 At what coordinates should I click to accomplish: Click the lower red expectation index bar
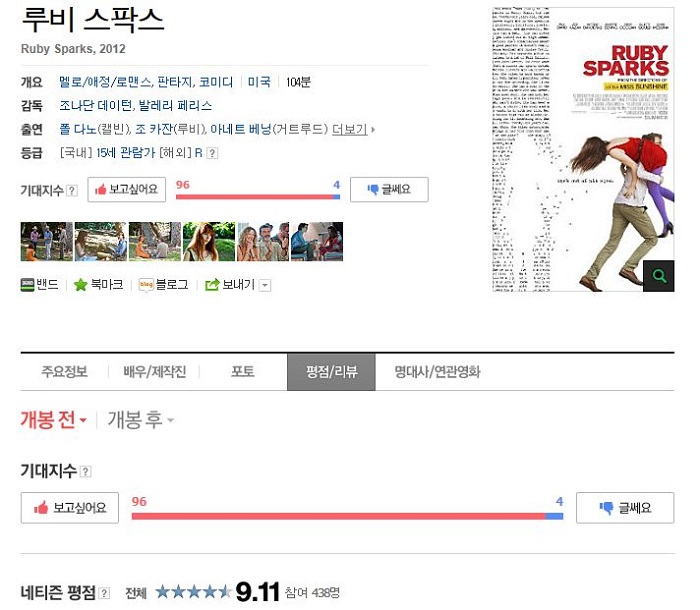[x=338, y=516]
